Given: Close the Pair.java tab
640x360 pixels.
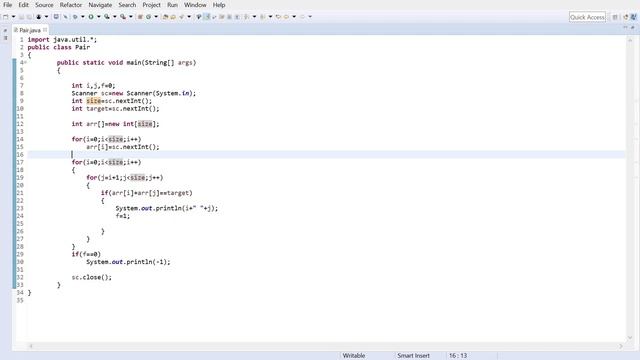Looking at the screenshot, I should coord(45,30).
